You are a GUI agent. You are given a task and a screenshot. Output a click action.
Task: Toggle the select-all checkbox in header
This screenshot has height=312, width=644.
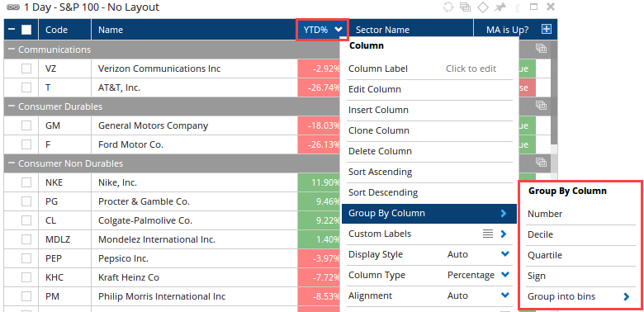tap(26, 30)
